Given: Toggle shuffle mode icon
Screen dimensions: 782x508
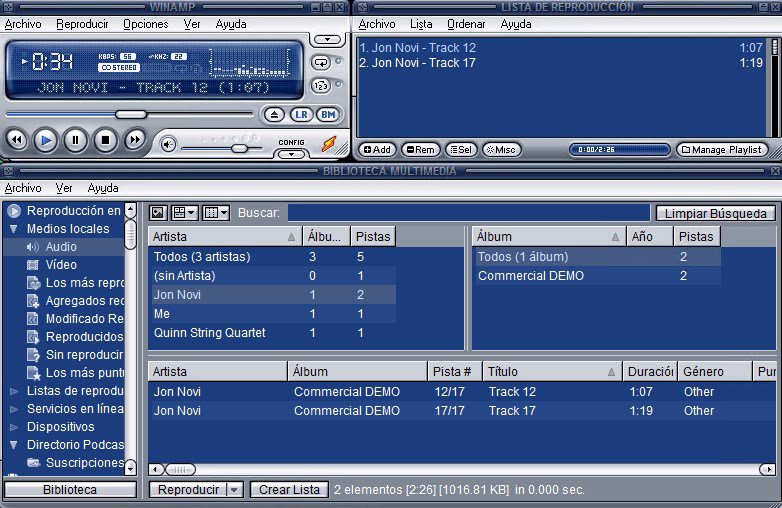Looking at the screenshot, I should [321, 86].
